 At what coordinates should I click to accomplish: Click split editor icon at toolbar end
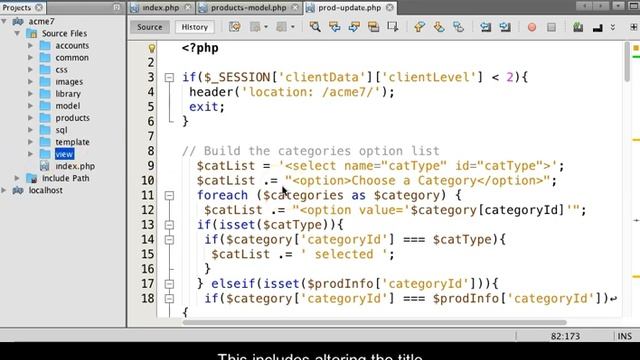(x=634, y=27)
